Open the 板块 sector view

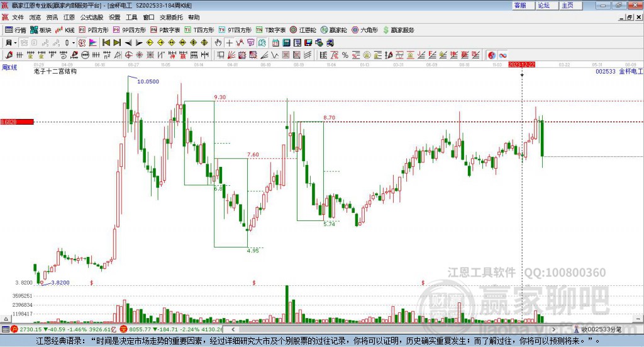[x=41, y=30]
